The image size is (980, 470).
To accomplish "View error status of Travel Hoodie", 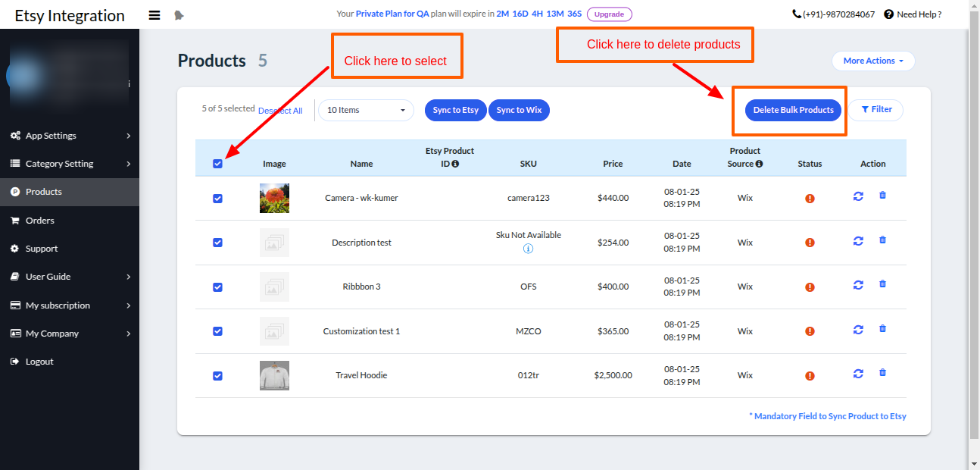I will (810, 376).
